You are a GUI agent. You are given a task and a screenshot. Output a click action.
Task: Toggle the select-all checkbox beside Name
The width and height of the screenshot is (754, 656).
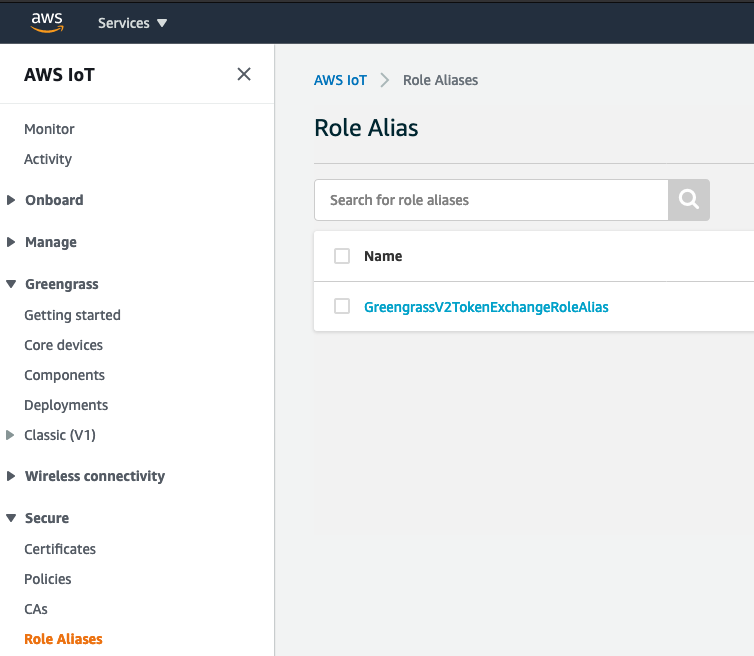click(342, 256)
